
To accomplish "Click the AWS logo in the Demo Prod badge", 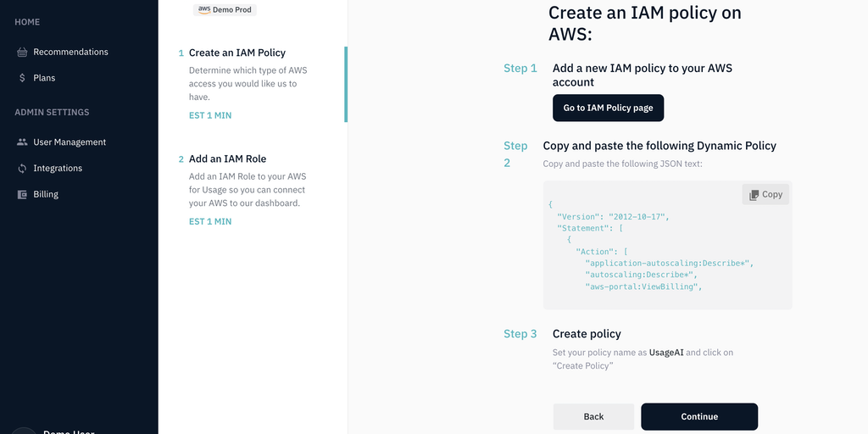I will [x=203, y=9].
